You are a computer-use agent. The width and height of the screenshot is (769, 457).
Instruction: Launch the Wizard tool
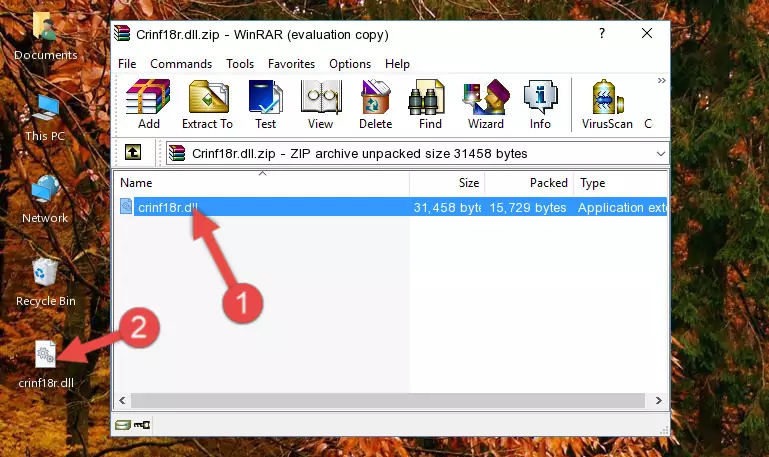(x=486, y=104)
